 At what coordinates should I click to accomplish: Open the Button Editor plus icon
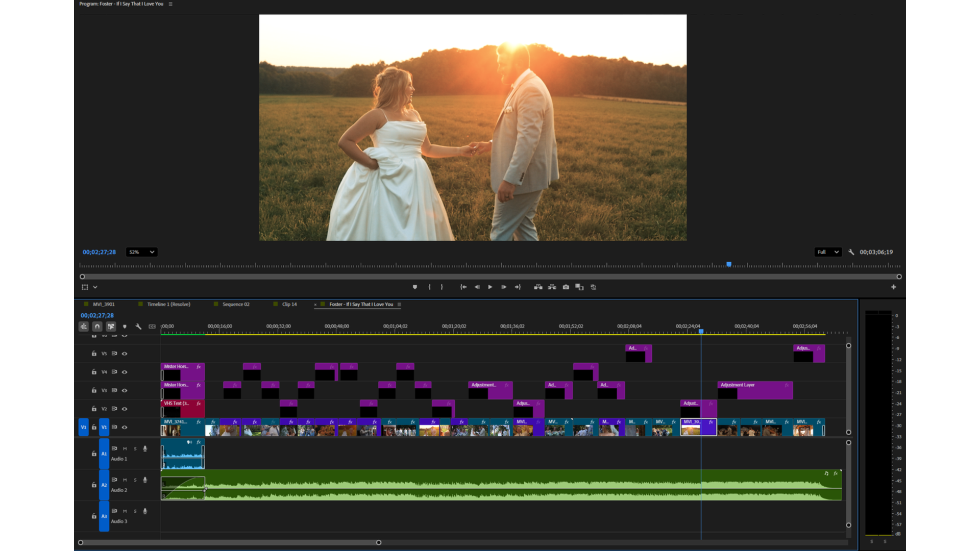coord(893,287)
